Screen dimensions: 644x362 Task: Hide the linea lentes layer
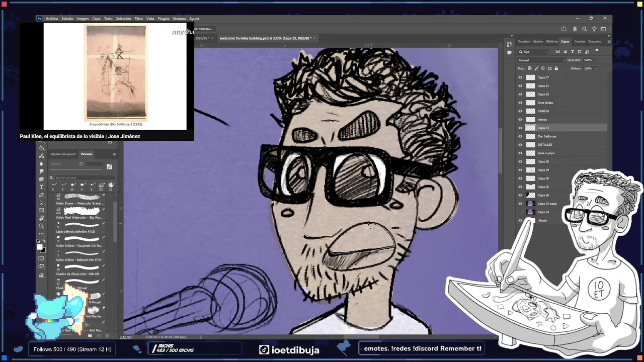click(x=520, y=103)
